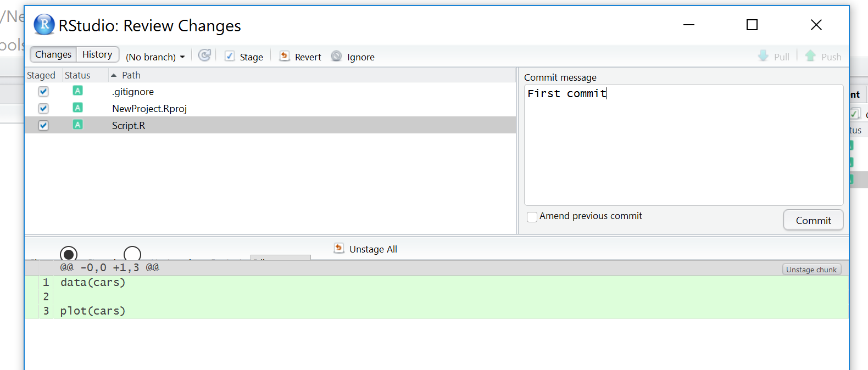Select the unselected radio button above the diff

click(x=132, y=254)
